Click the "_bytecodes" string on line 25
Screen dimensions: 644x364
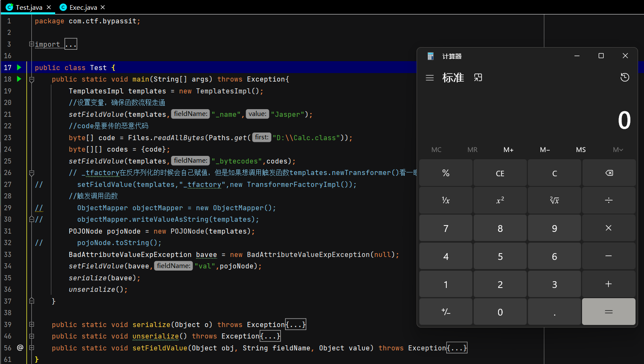click(237, 161)
